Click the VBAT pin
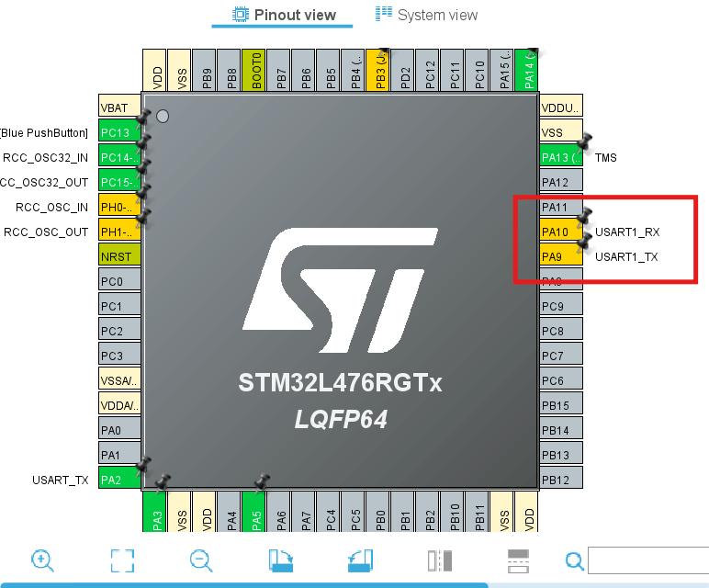Viewport: 709px width, 588px height. click(x=119, y=107)
